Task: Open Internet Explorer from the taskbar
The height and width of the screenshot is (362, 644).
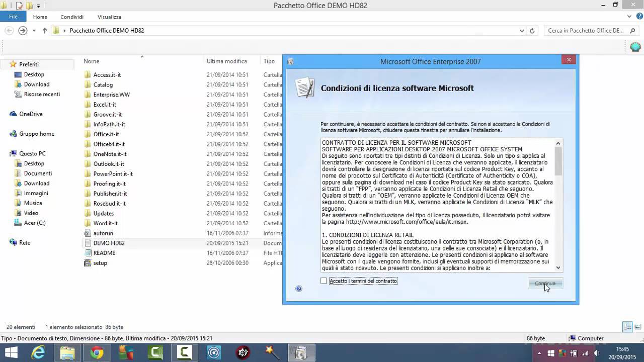Action: (38, 353)
